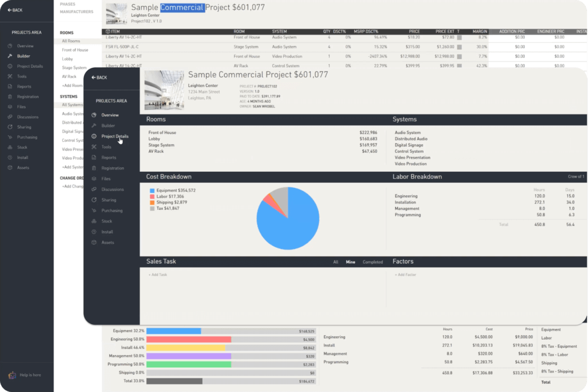
Task: Click the blue Equipment legend swatch
Action: coord(152,190)
